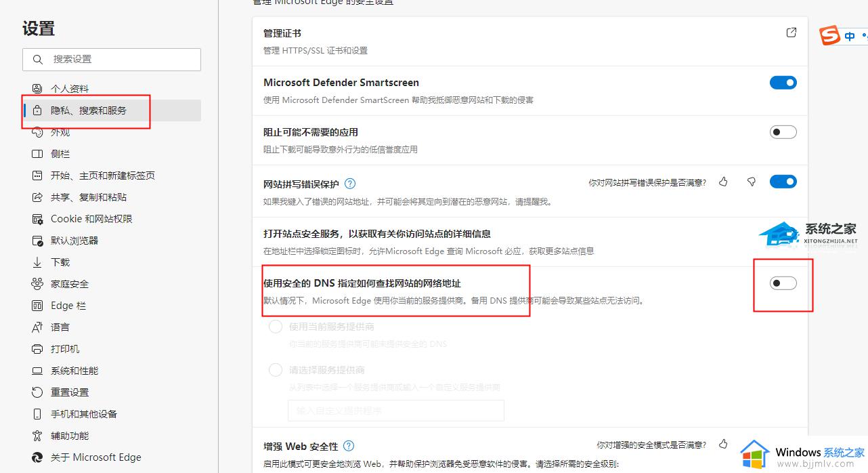The width and height of the screenshot is (868, 473).
Task: Select 请选择服务提供商 radio button
Action: pos(276,370)
